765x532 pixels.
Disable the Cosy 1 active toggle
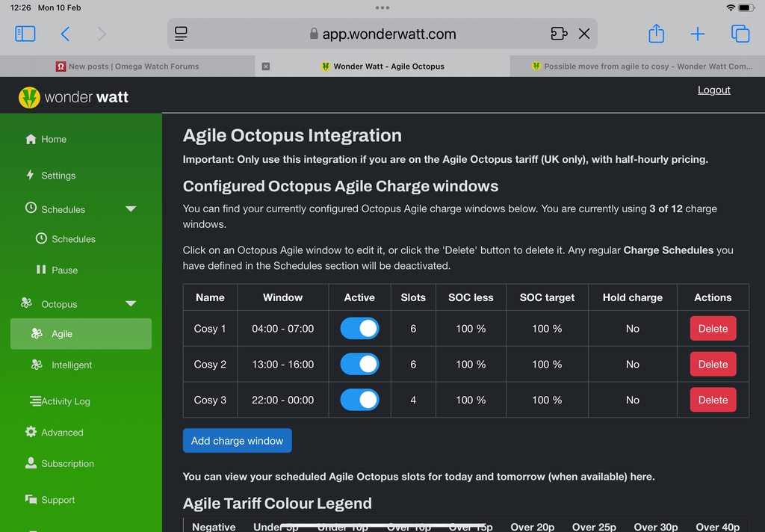coord(359,329)
